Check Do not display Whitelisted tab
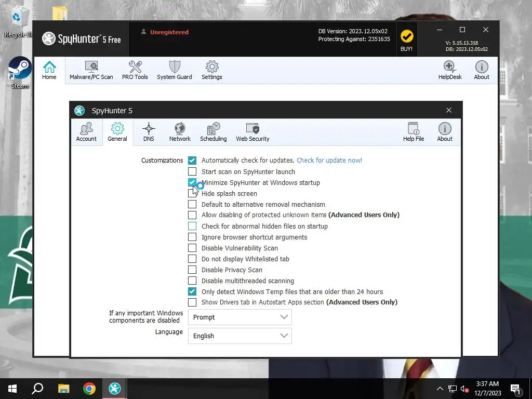The width and height of the screenshot is (532, 399). (192, 259)
